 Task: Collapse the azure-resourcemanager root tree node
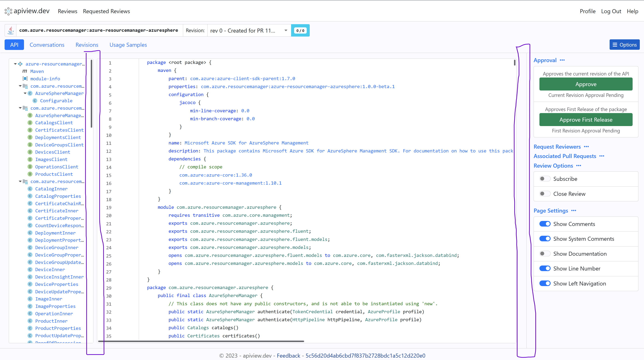[15, 64]
